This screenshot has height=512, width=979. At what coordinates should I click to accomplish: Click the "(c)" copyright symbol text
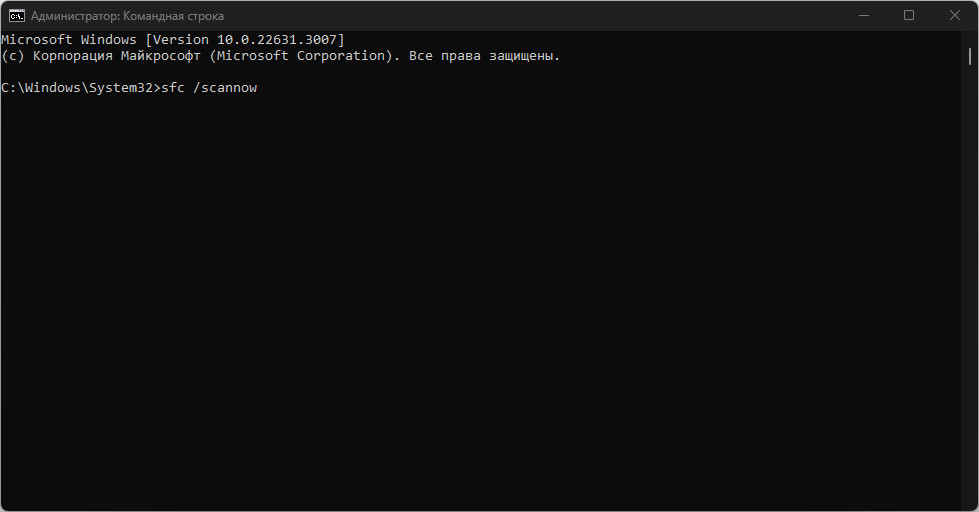click(13, 56)
